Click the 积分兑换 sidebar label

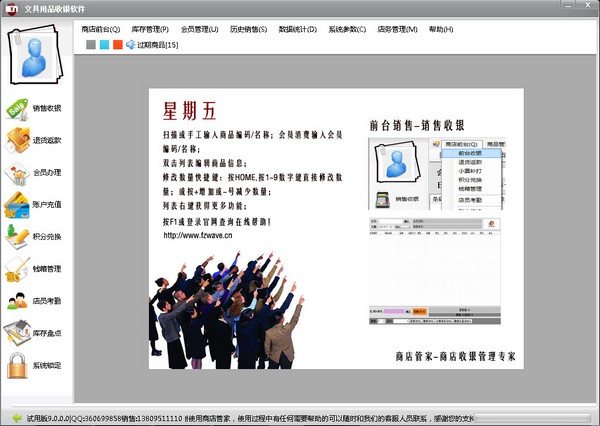tap(47, 237)
